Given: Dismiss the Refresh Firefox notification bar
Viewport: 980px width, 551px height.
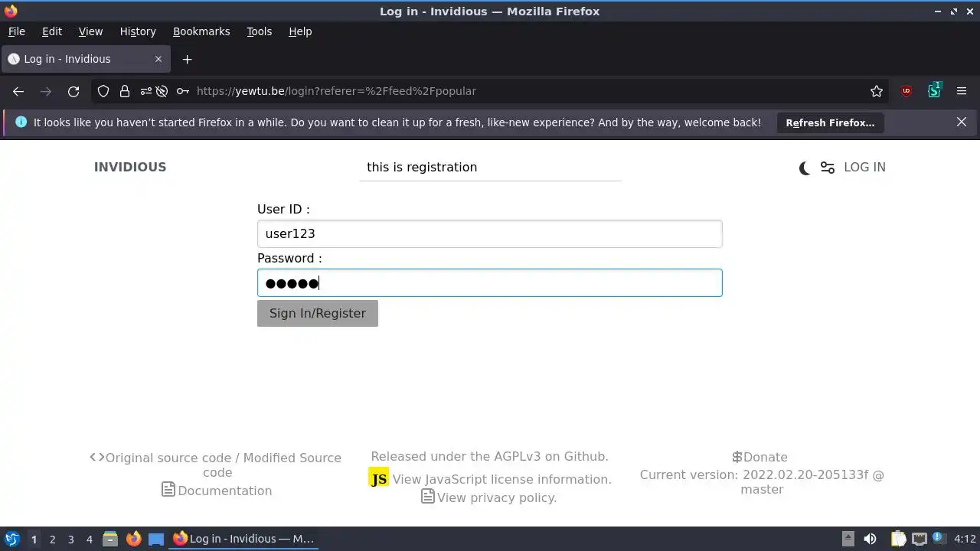Looking at the screenshot, I should point(962,122).
